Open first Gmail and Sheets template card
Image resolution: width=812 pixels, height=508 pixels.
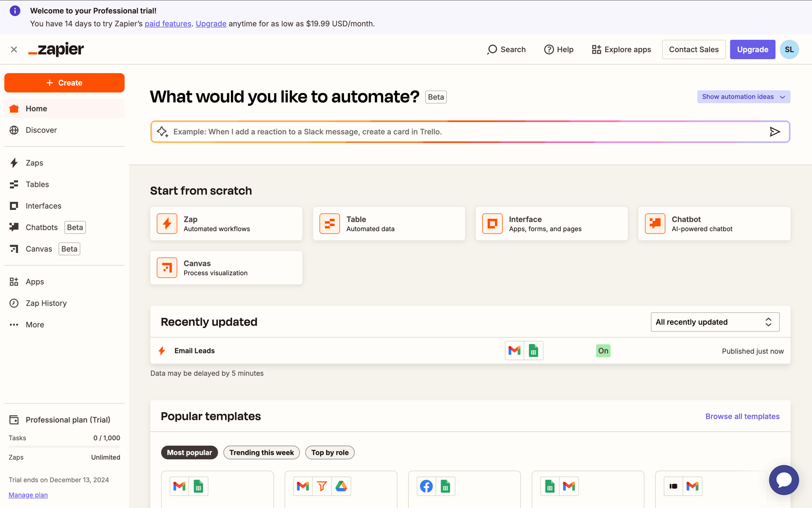click(x=217, y=489)
